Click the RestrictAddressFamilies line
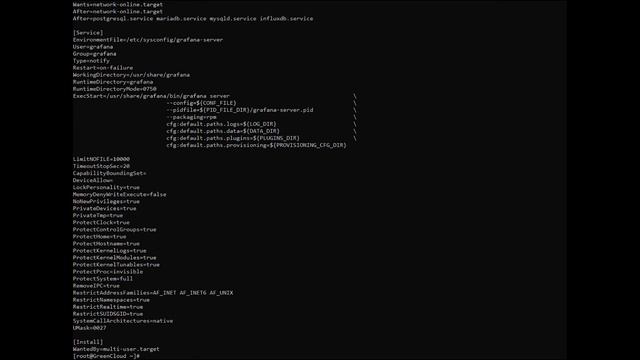 tap(153, 293)
